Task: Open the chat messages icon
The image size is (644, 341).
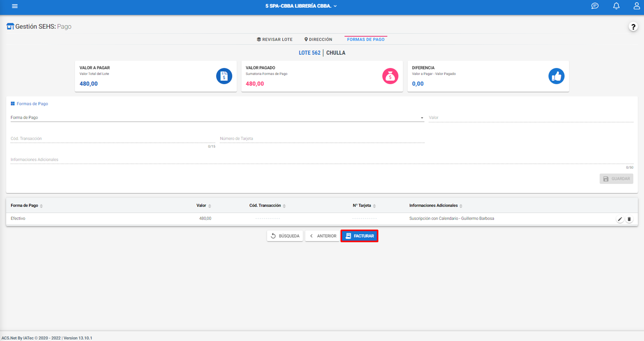Action: click(595, 6)
